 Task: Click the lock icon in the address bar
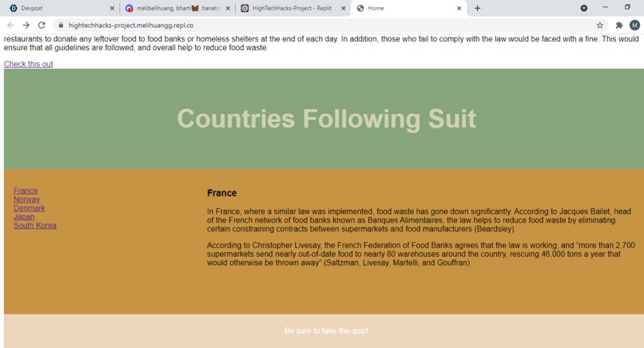click(61, 25)
